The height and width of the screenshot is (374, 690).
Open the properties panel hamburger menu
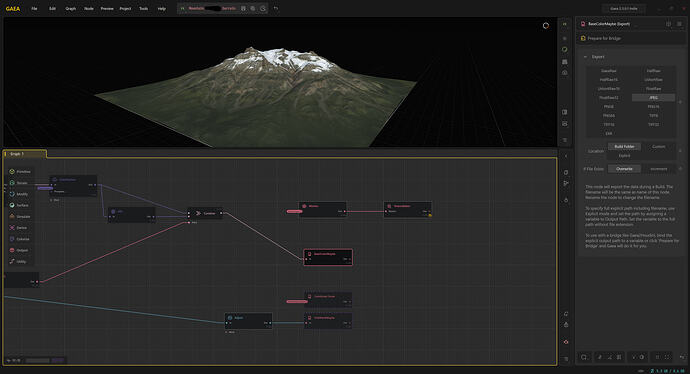pos(679,24)
